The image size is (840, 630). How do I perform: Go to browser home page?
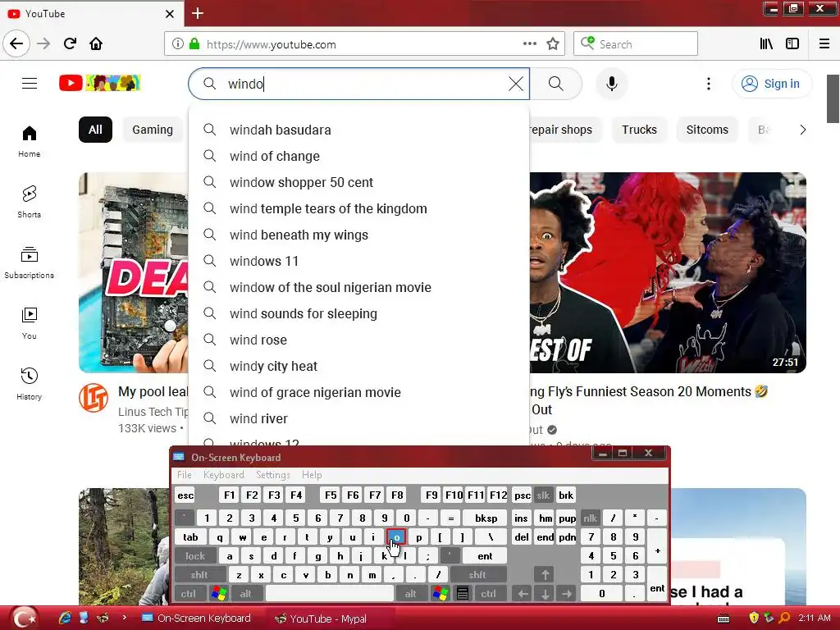coord(96,43)
